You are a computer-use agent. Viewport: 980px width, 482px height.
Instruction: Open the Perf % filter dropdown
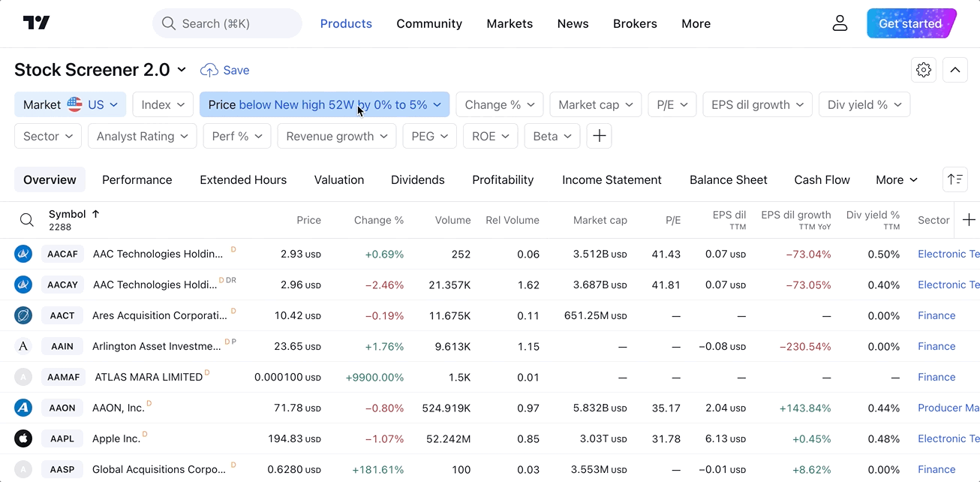point(237,136)
